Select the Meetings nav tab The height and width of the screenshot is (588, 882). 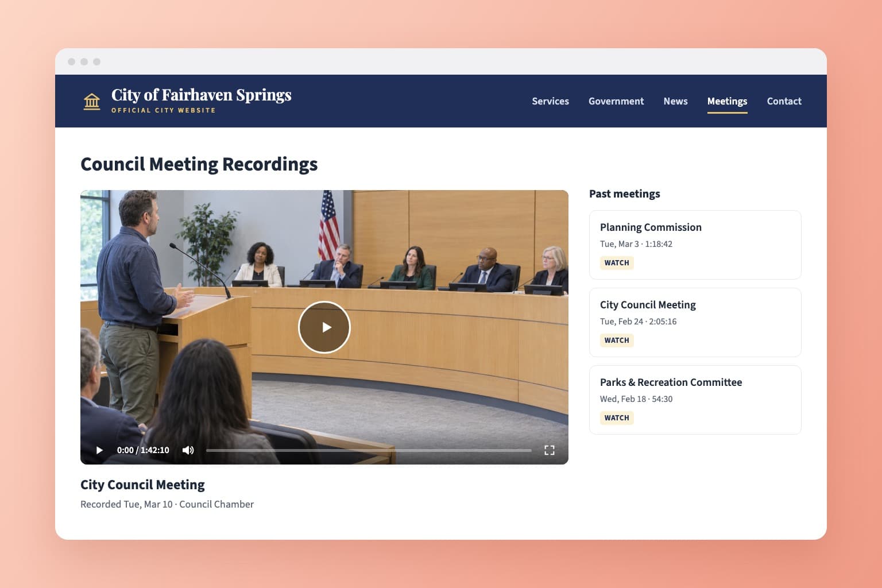727,101
